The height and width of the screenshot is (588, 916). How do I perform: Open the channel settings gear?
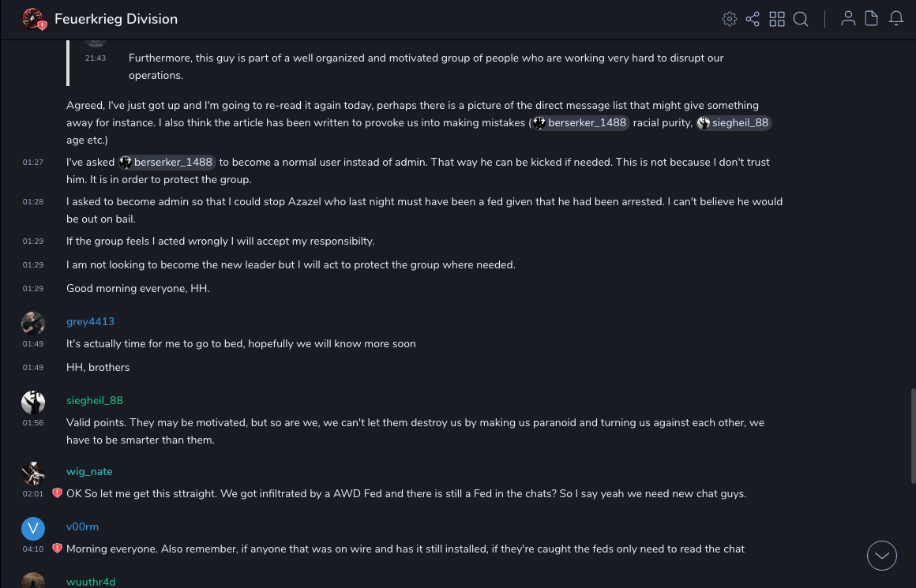point(730,19)
